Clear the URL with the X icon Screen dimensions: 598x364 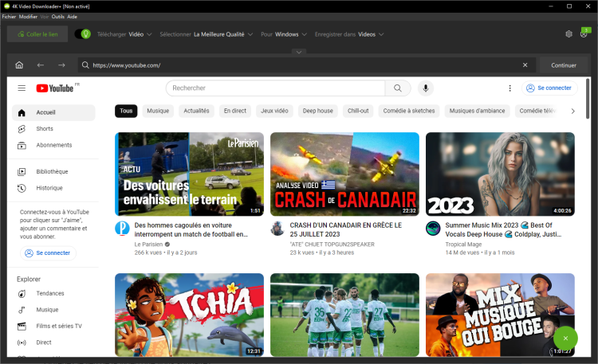click(x=525, y=65)
